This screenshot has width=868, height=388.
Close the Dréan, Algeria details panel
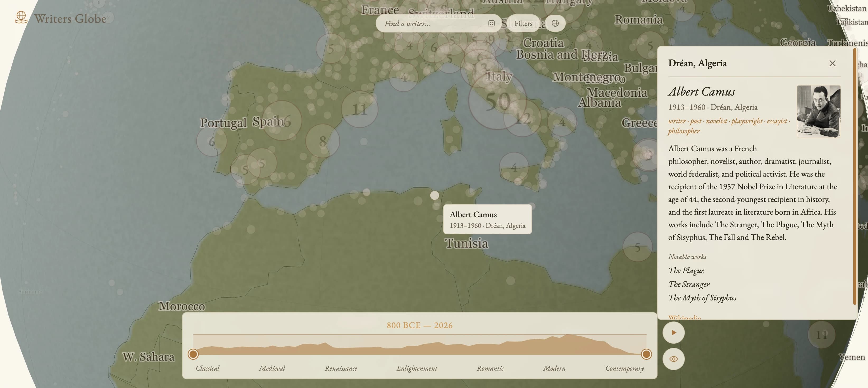(832, 63)
